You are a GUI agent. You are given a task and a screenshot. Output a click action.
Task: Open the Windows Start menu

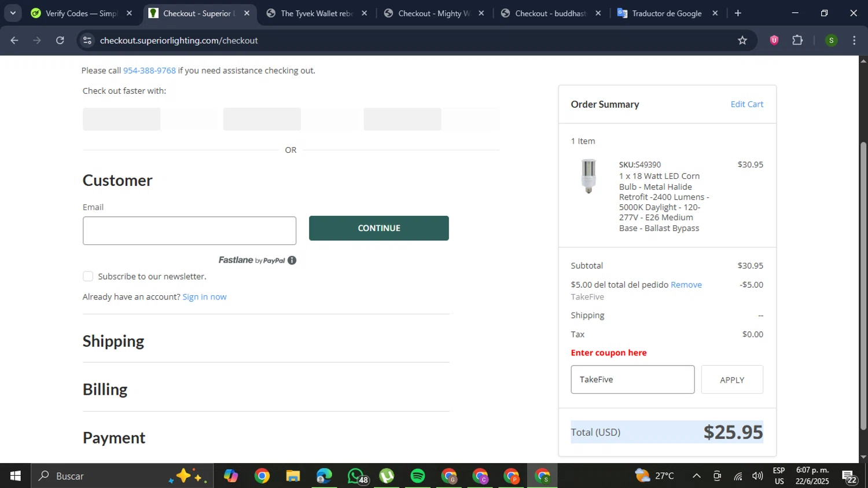(x=16, y=476)
